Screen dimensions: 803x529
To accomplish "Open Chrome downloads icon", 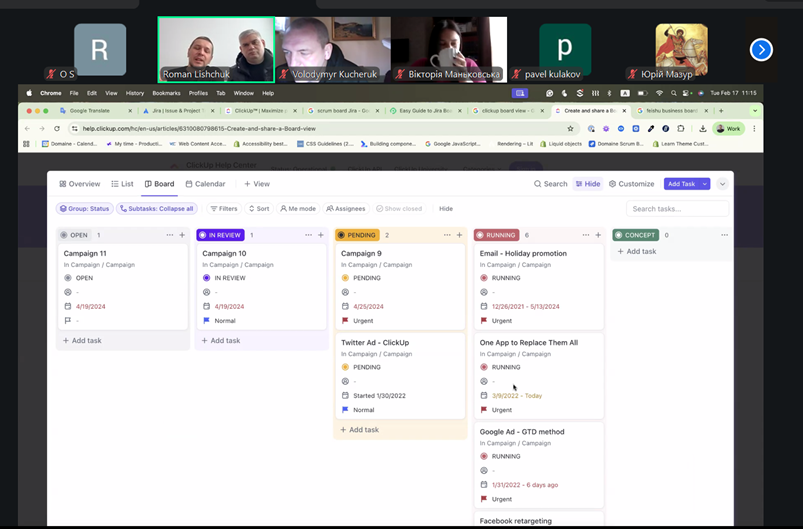I will pyautogui.click(x=703, y=129).
